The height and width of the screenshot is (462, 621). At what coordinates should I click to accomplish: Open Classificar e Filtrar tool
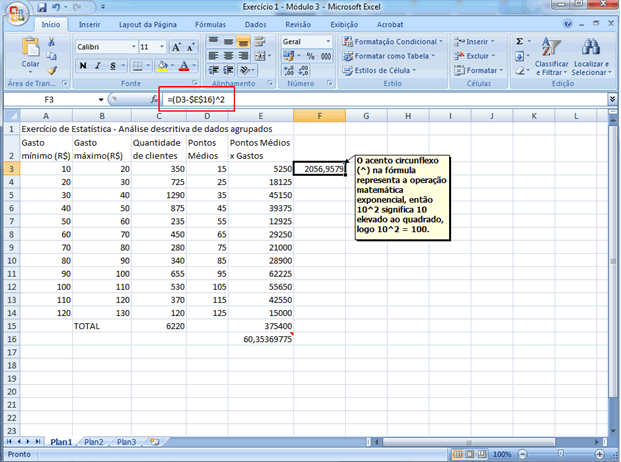pyautogui.click(x=551, y=57)
